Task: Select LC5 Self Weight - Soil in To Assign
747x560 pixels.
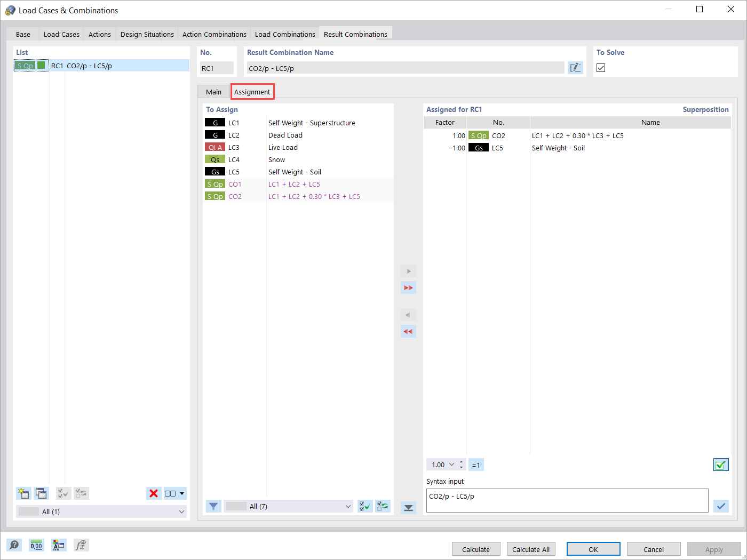Action: coord(298,172)
